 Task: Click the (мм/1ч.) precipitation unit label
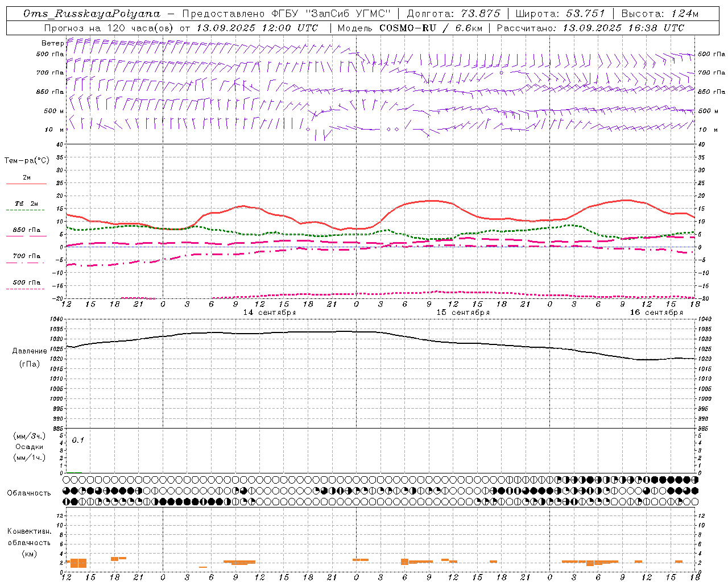tap(30, 458)
